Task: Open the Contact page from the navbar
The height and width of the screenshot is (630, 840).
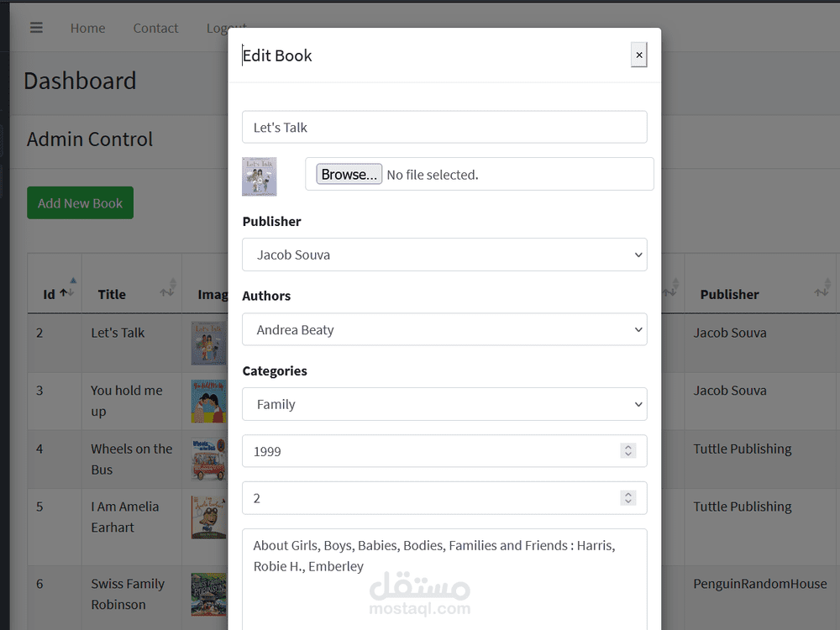Action: (x=155, y=28)
